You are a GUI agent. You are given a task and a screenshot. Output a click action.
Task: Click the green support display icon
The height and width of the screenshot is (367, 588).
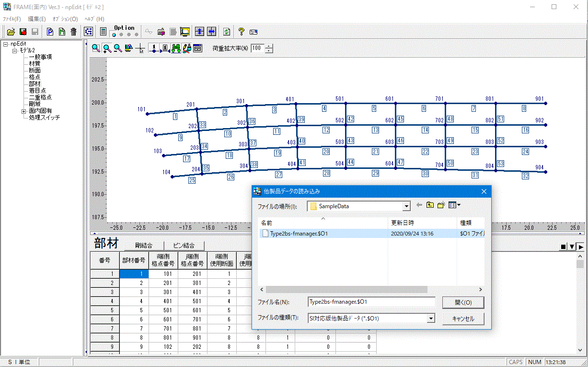click(x=176, y=48)
